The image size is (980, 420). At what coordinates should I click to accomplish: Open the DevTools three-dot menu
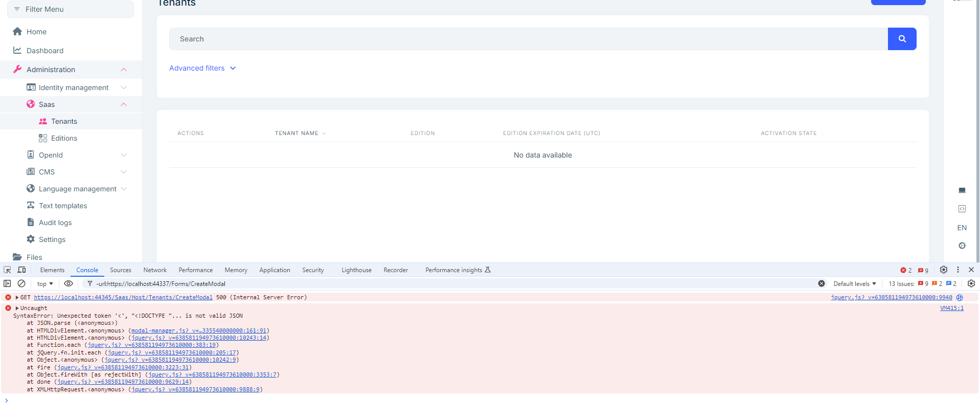pos(958,270)
